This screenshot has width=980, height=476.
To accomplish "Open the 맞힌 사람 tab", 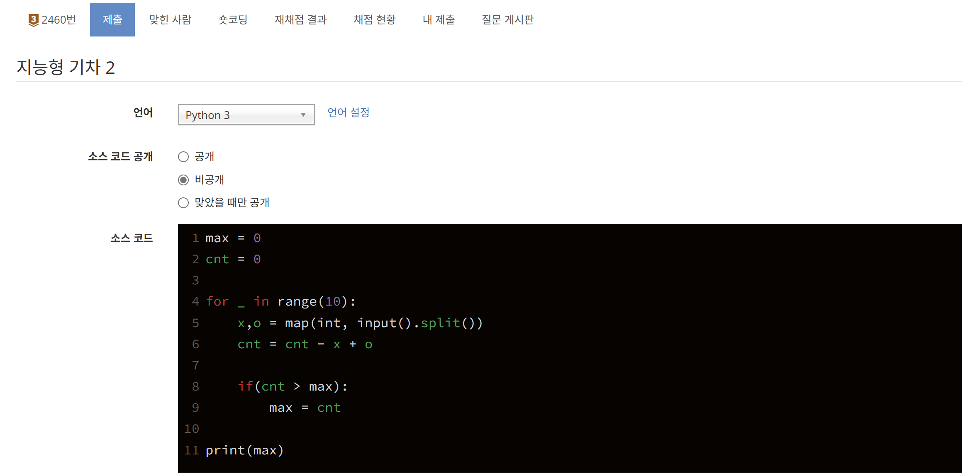I will click(x=170, y=20).
